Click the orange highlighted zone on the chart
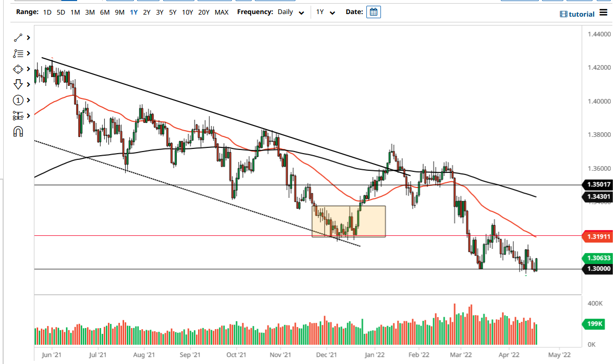 pyautogui.click(x=348, y=221)
